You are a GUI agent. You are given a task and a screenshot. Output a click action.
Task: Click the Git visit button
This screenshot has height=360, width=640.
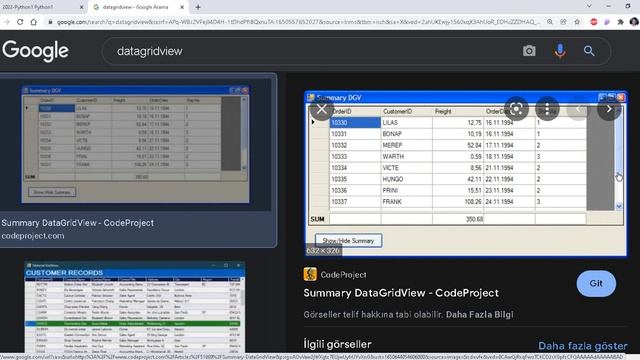point(596,283)
